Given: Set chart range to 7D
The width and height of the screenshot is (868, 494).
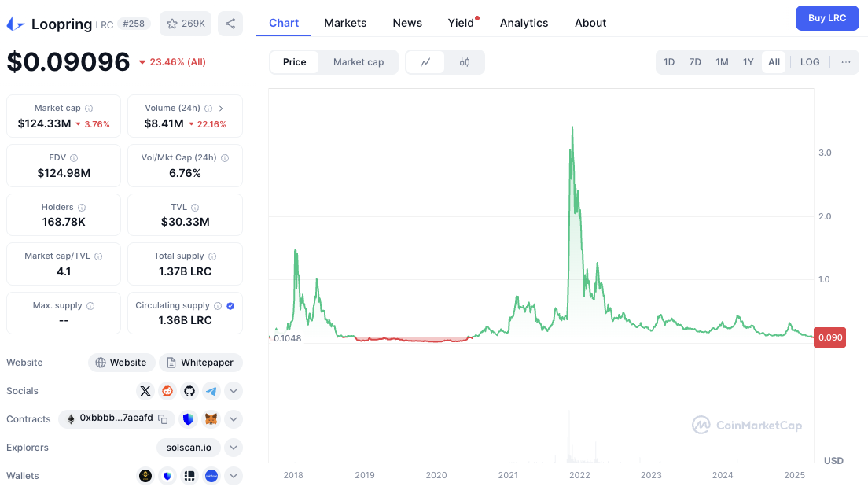Looking at the screenshot, I should tap(695, 62).
